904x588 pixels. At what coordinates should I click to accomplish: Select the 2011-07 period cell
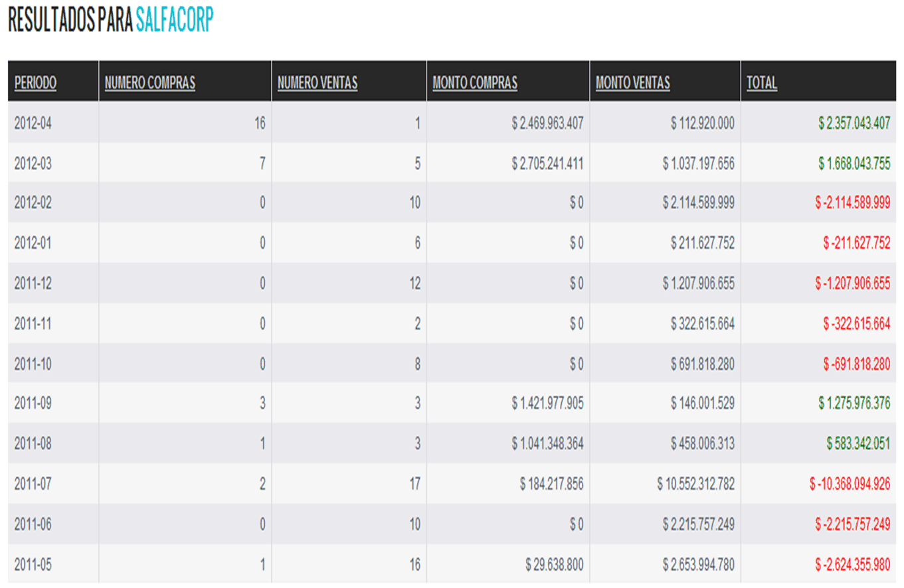[33, 484]
